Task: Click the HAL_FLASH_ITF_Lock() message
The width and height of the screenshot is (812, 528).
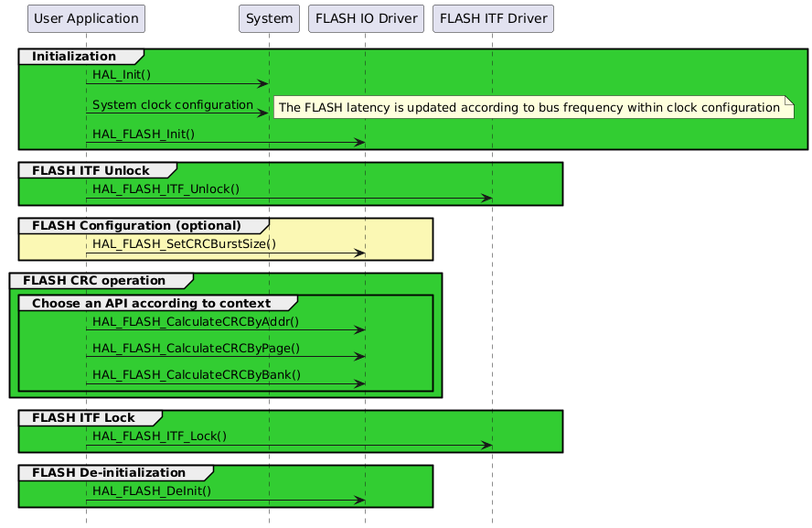Action: pos(159,436)
